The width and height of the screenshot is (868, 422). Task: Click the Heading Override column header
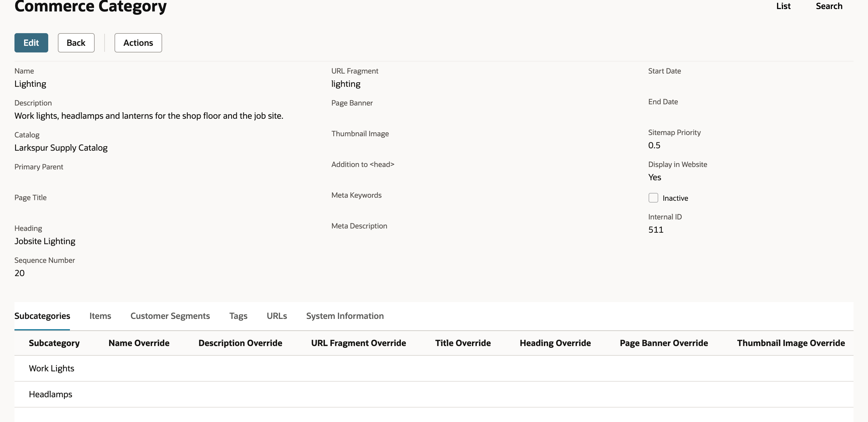tap(555, 343)
